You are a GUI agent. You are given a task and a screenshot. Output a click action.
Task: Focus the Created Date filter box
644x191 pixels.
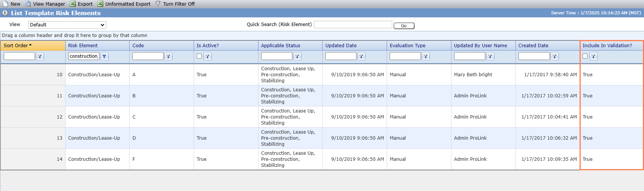(534, 56)
